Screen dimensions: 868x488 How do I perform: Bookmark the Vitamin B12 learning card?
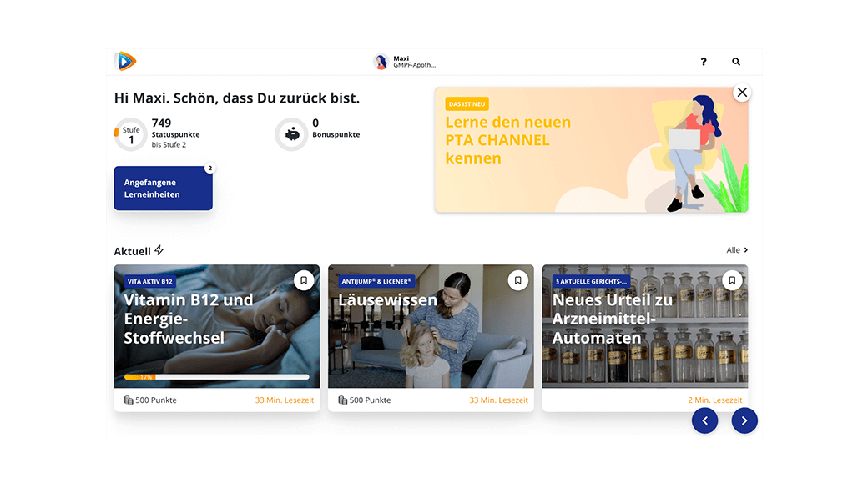pyautogui.click(x=303, y=280)
